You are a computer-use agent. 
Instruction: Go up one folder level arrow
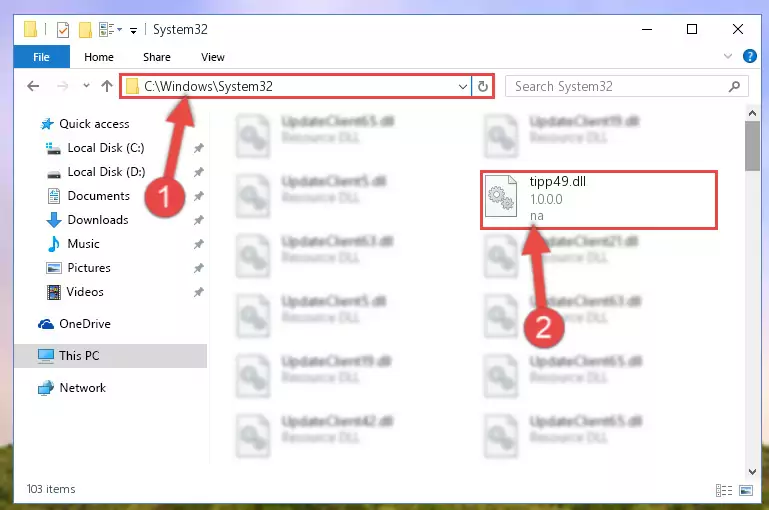pyautogui.click(x=106, y=86)
